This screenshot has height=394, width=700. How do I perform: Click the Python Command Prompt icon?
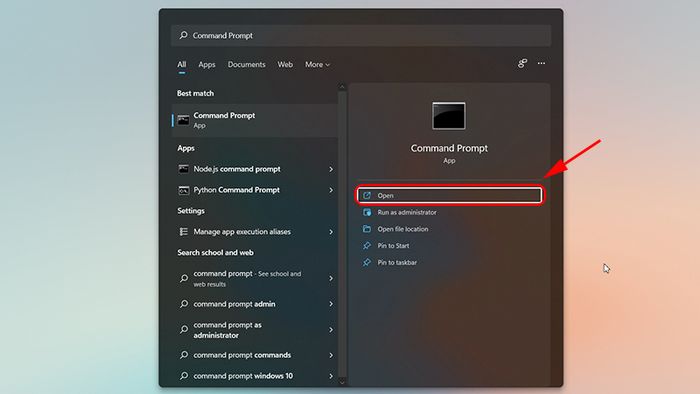183,190
